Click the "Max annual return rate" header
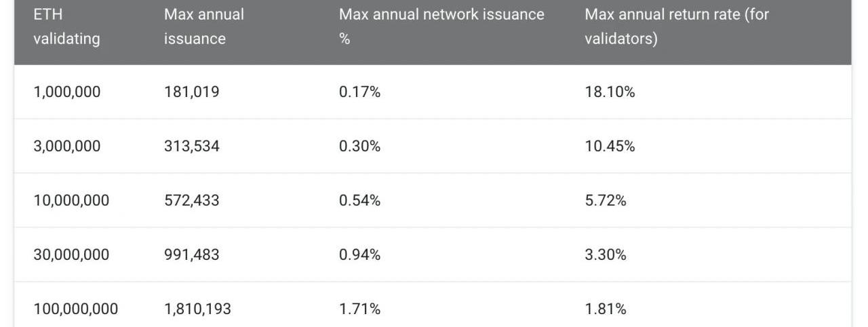The height and width of the screenshot is (327, 868). (x=677, y=26)
